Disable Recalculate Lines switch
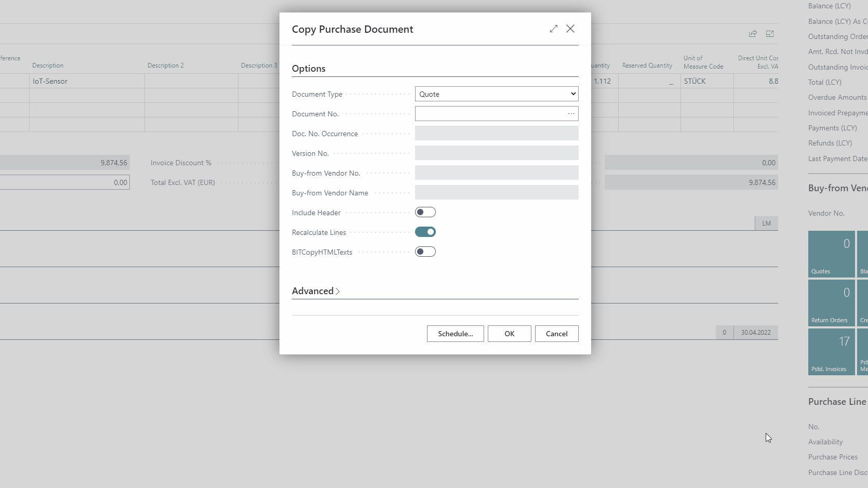Image resolution: width=868 pixels, height=488 pixels. (425, 232)
